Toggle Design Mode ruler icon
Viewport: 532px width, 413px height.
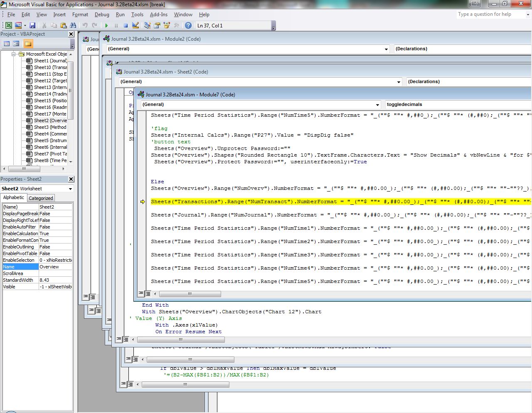pyautogui.click(x=135, y=25)
